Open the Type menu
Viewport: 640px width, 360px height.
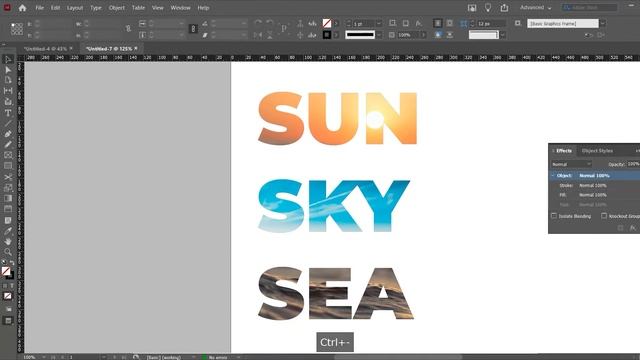coord(96,8)
